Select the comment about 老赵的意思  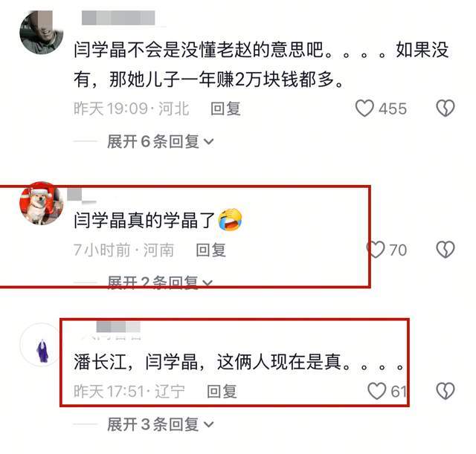click(261, 65)
